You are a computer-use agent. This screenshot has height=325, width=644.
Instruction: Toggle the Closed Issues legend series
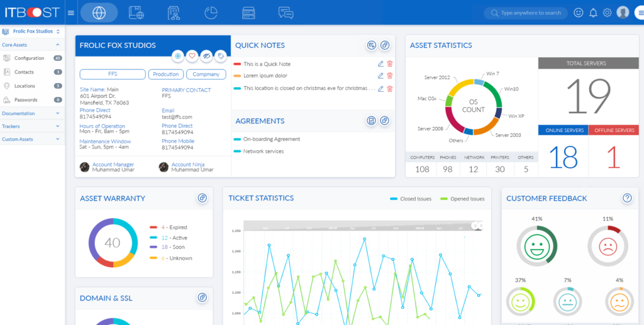411,199
